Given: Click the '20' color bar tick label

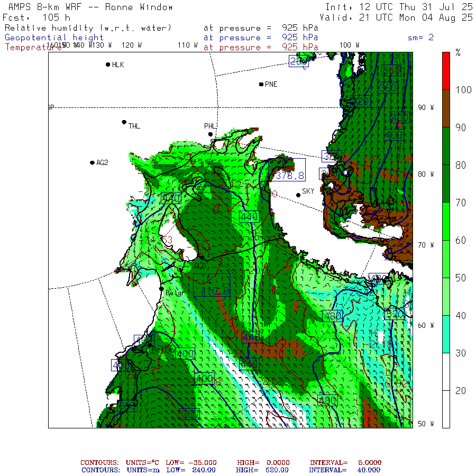Looking at the screenshot, I should (x=461, y=391).
